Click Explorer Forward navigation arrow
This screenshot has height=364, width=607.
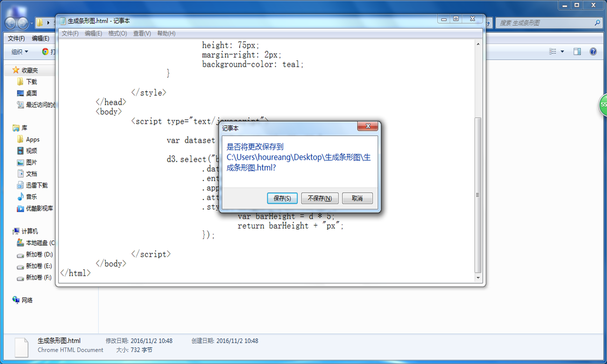23,23
